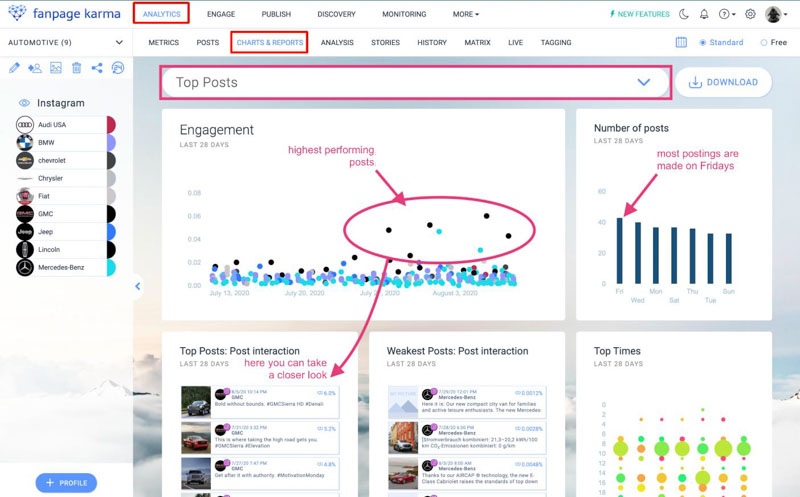Select the Standard radio option
This screenshot has height=497, width=800.
703,43
